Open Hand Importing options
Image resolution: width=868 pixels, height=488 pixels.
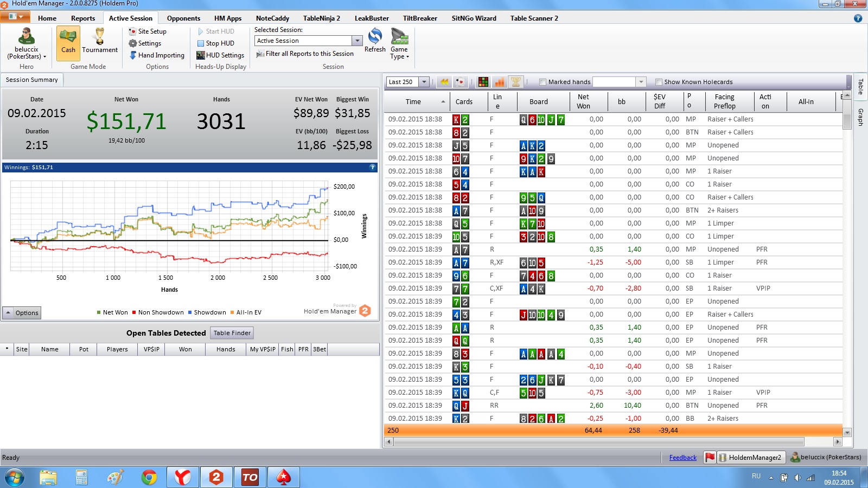157,55
